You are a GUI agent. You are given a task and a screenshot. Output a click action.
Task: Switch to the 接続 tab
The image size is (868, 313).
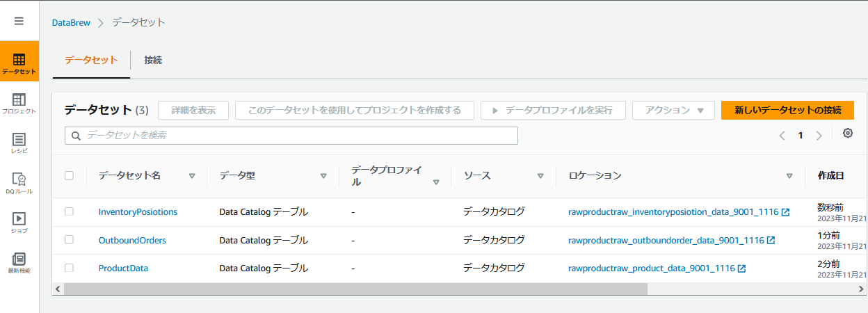pyautogui.click(x=153, y=60)
